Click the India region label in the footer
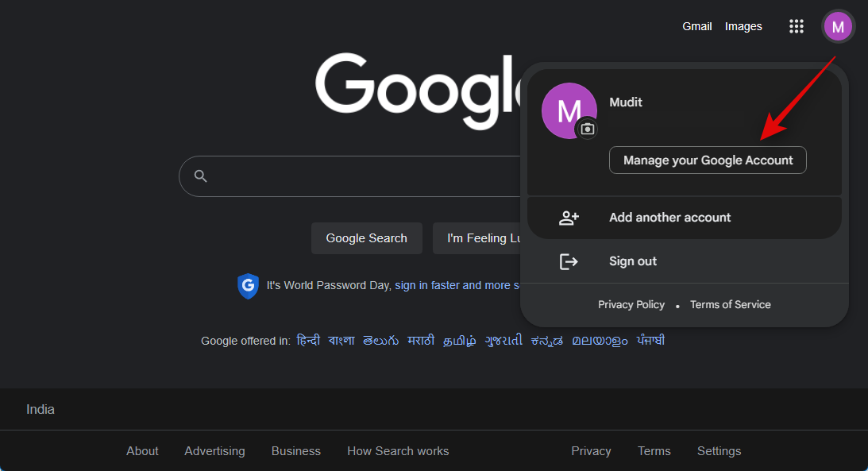 [x=41, y=410]
